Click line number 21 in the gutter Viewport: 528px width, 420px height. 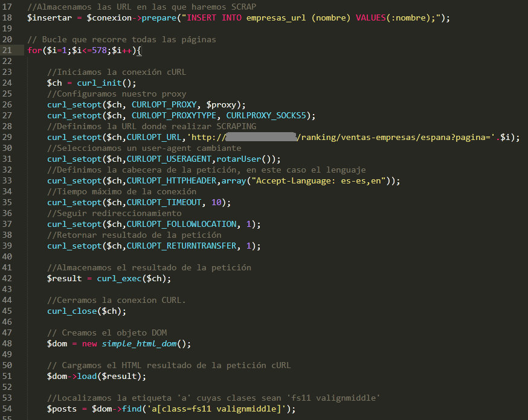point(7,50)
